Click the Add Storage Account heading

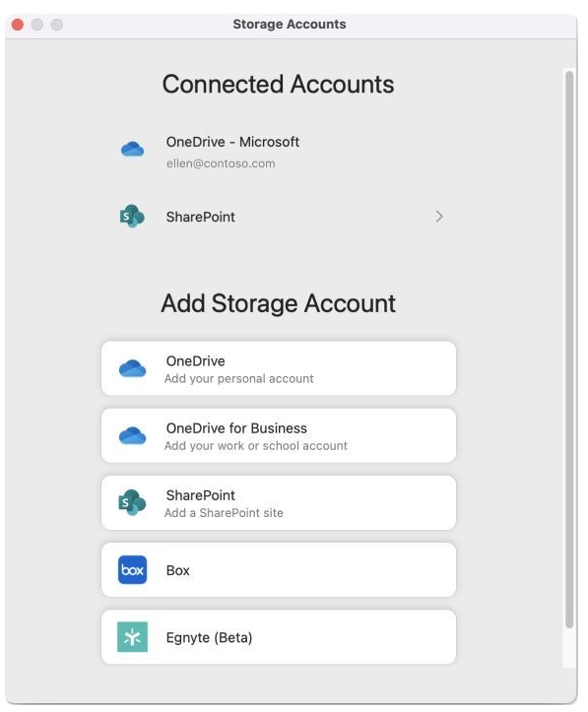click(278, 303)
